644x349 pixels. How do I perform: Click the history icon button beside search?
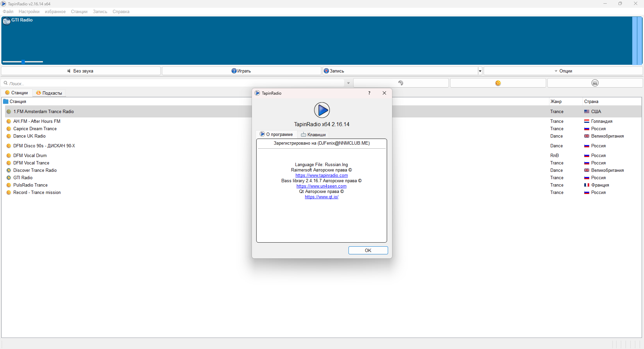click(401, 83)
